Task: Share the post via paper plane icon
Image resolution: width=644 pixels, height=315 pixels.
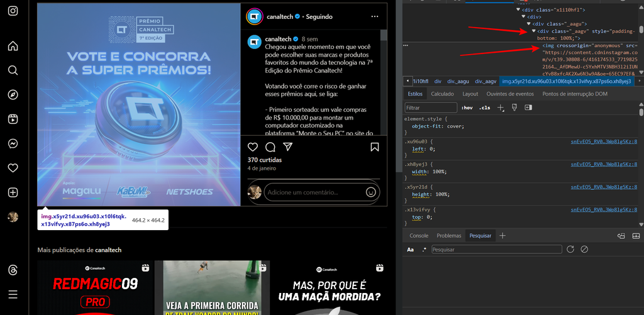Action: coord(287,147)
